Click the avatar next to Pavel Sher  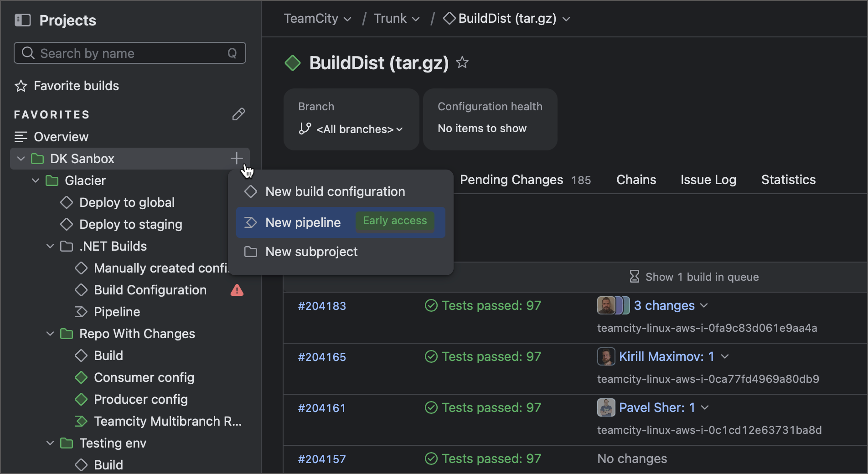click(606, 407)
